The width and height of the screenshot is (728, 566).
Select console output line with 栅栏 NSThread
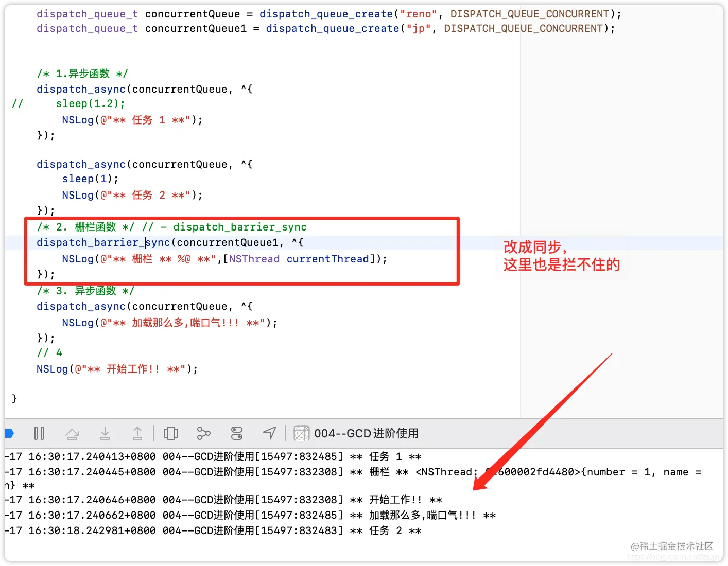(x=354, y=479)
